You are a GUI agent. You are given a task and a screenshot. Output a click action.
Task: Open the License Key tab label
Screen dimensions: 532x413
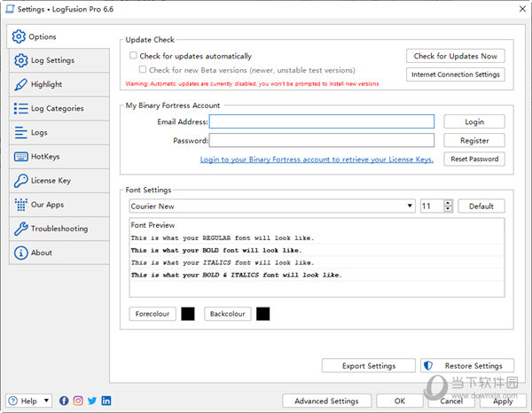pyautogui.click(x=51, y=181)
